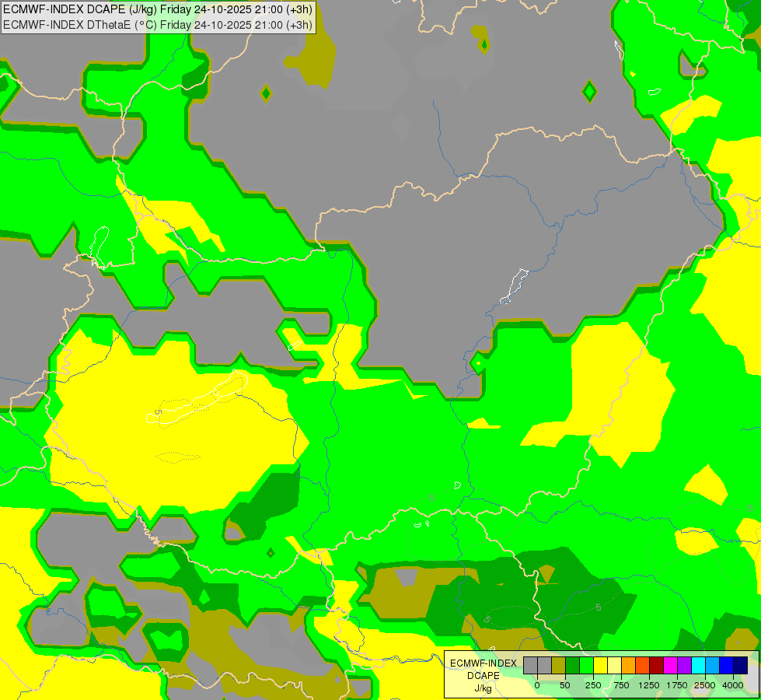The height and width of the screenshot is (700, 761).
Task: Click the legend tick value '750'
Action: click(621, 685)
